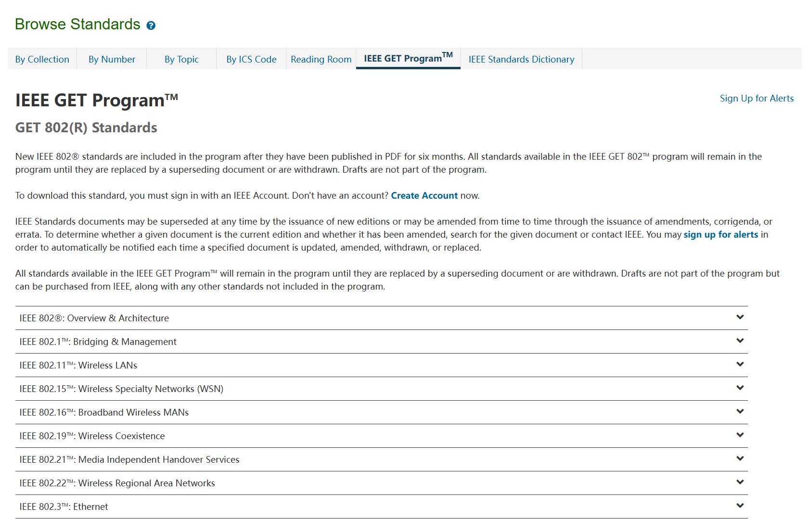Expand IEEE 802.11 Wireless LANs chevron
Screen dimensions: 809x532
tap(740, 364)
